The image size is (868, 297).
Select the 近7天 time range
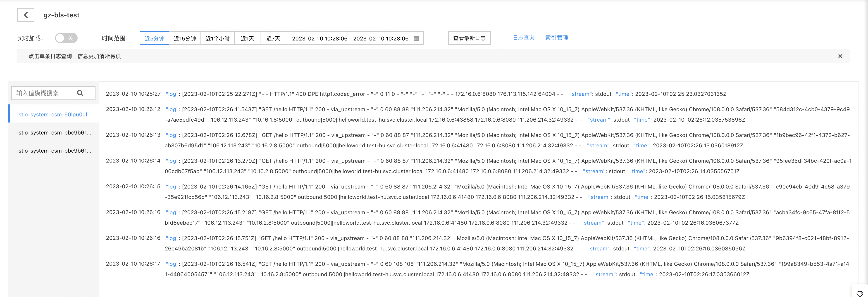tap(273, 38)
